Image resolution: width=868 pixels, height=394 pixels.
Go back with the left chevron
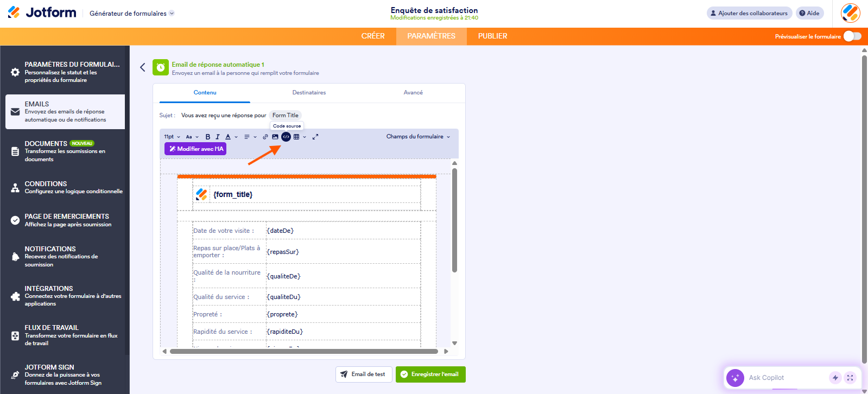pos(143,67)
